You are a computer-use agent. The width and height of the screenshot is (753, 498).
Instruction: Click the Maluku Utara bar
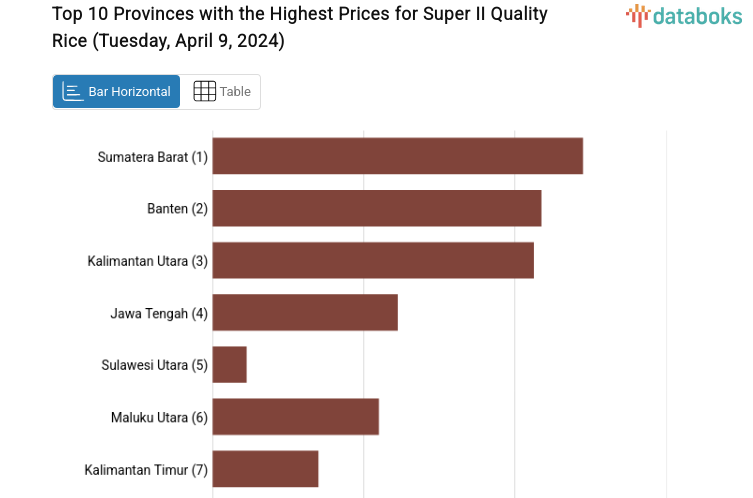click(x=295, y=416)
